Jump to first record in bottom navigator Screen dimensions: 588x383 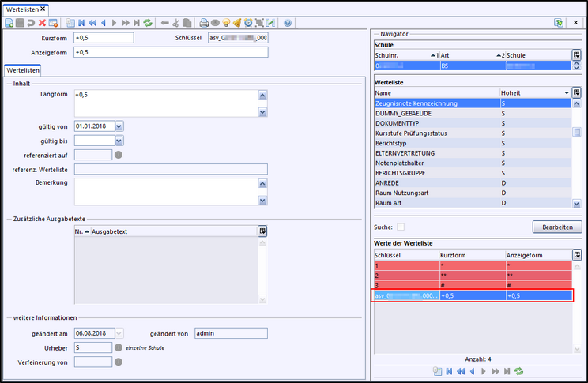point(449,370)
